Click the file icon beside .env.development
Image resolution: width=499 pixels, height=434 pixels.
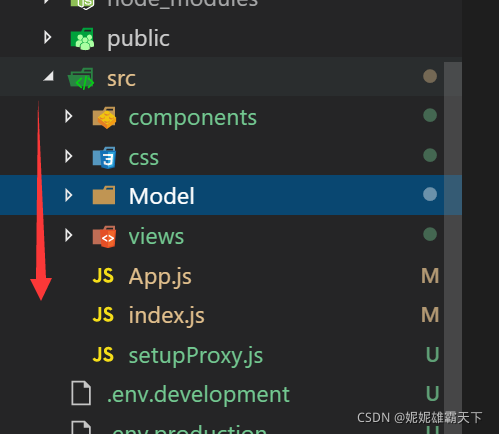(x=81, y=393)
